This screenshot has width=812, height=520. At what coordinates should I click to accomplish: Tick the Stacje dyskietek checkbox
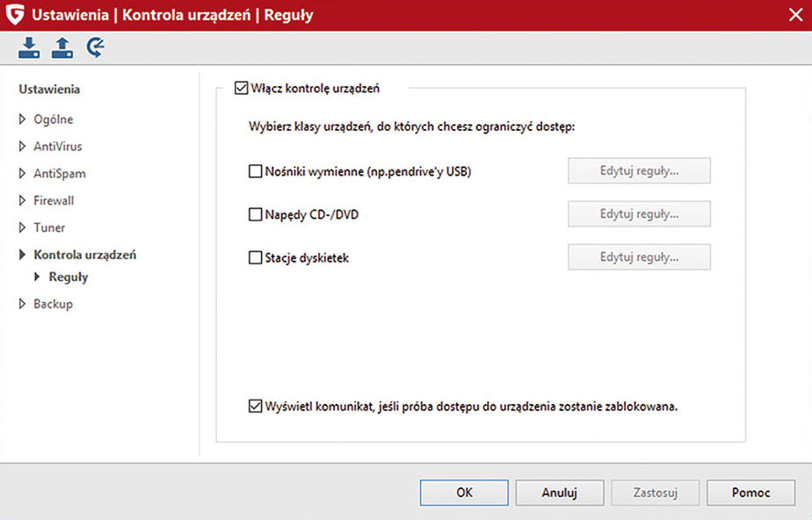[x=256, y=258]
